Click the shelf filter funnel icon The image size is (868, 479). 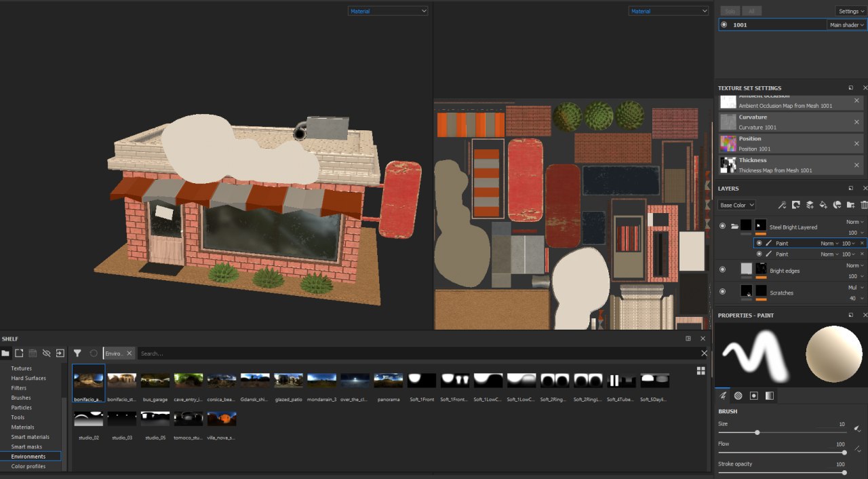coord(77,353)
